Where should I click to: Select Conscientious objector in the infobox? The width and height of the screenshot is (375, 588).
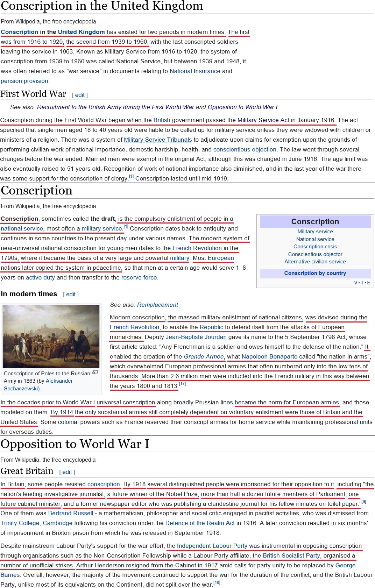coord(315,254)
